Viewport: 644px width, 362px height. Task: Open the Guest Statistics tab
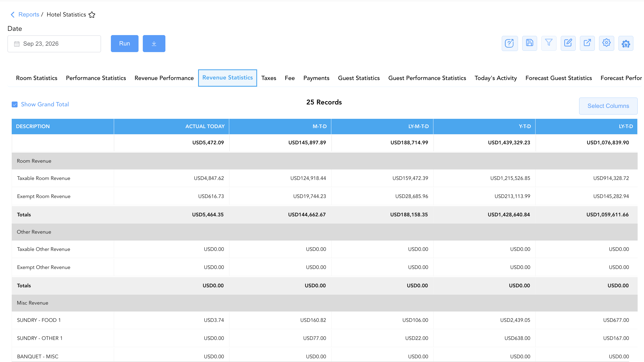coord(359,78)
